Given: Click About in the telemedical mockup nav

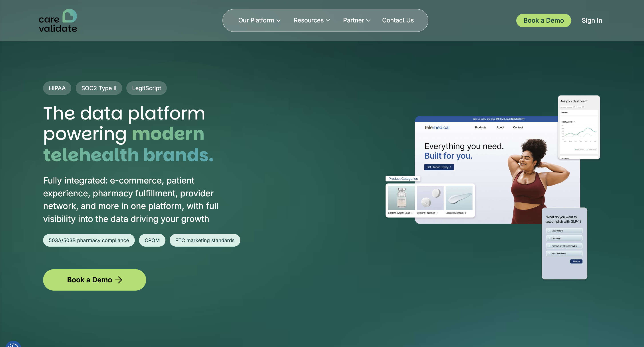Looking at the screenshot, I should (500, 127).
